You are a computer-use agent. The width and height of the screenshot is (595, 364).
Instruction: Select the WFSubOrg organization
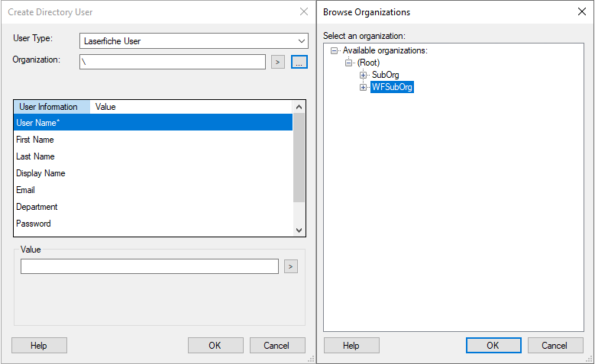[x=392, y=88]
